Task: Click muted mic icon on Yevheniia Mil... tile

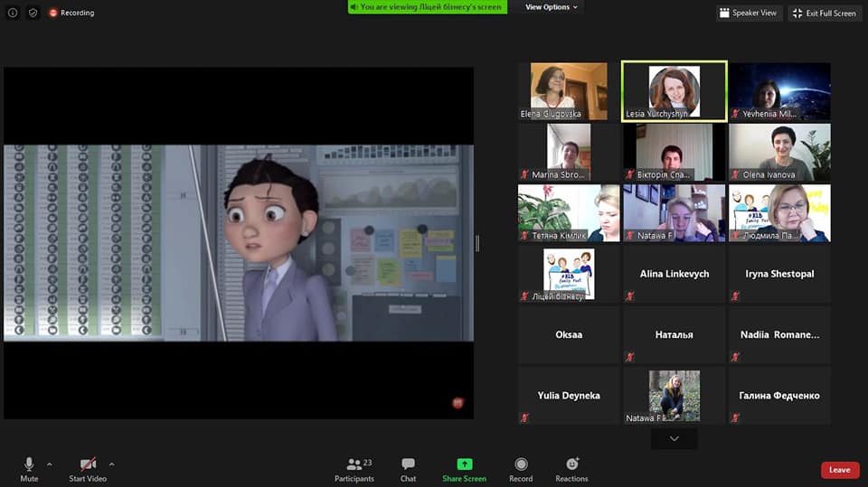Action: pos(735,114)
